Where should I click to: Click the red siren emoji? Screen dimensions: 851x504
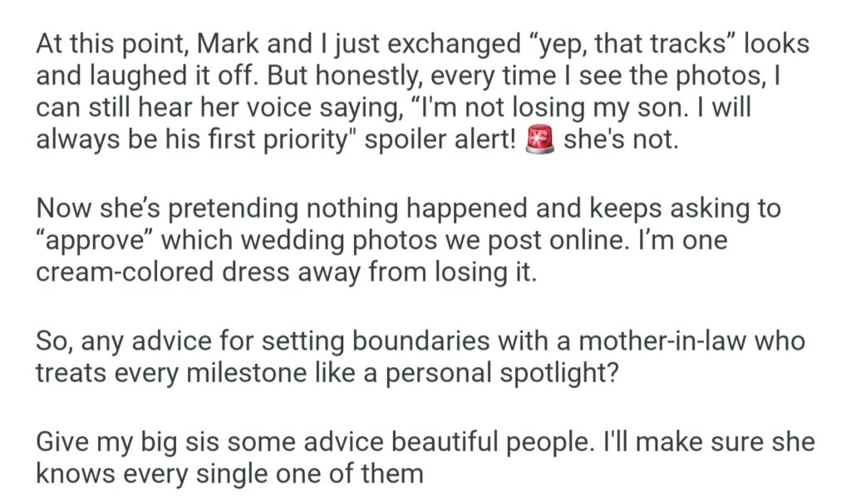pos(542,139)
